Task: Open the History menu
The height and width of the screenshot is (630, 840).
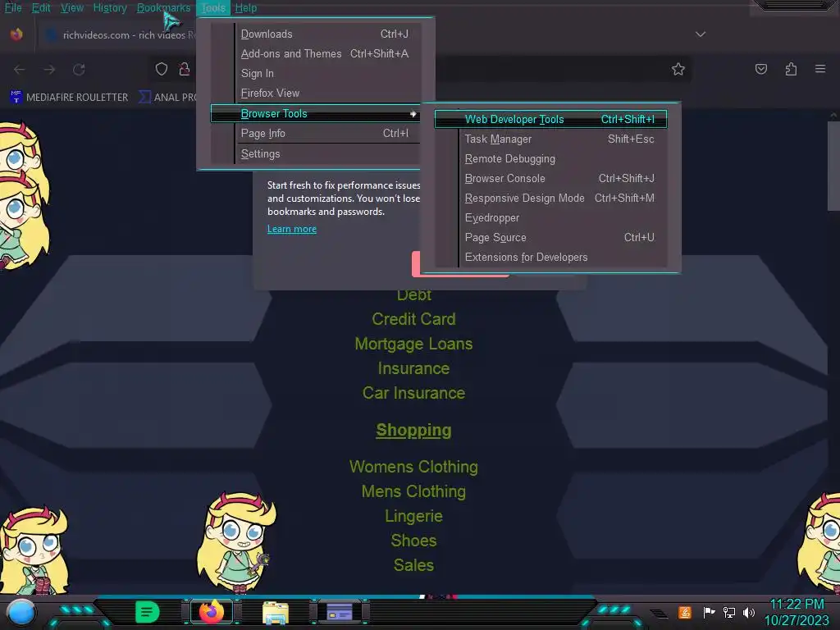Action: [x=110, y=8]
